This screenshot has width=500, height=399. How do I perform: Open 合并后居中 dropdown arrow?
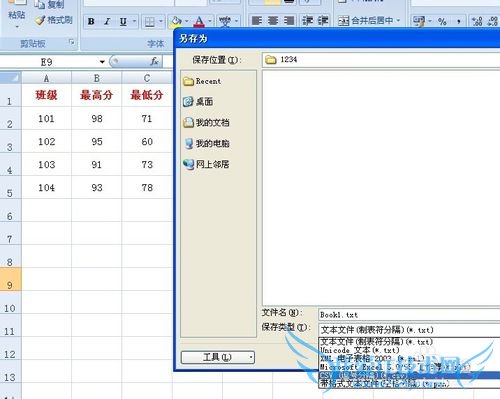pyautogui.click(x=398, y=21)
